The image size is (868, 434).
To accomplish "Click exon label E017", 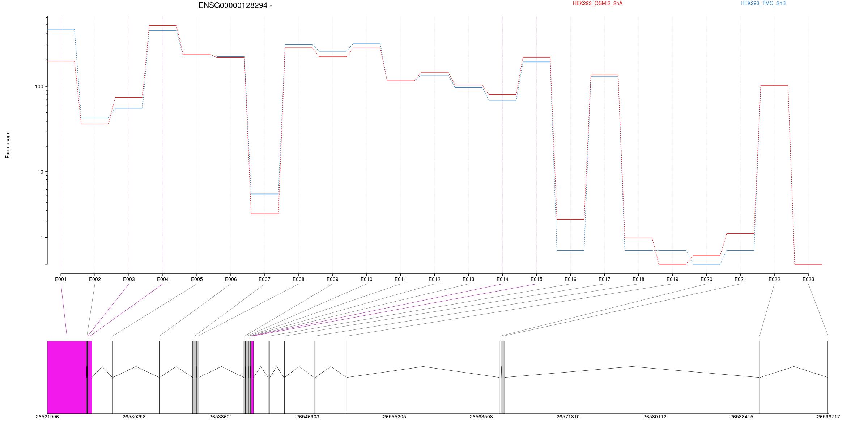I will click(x=604, y=279).
